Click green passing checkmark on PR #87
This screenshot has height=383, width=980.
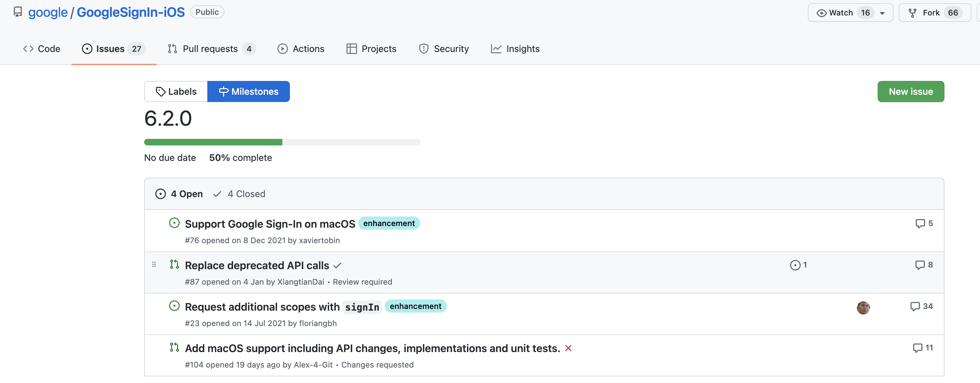(337, 266)
